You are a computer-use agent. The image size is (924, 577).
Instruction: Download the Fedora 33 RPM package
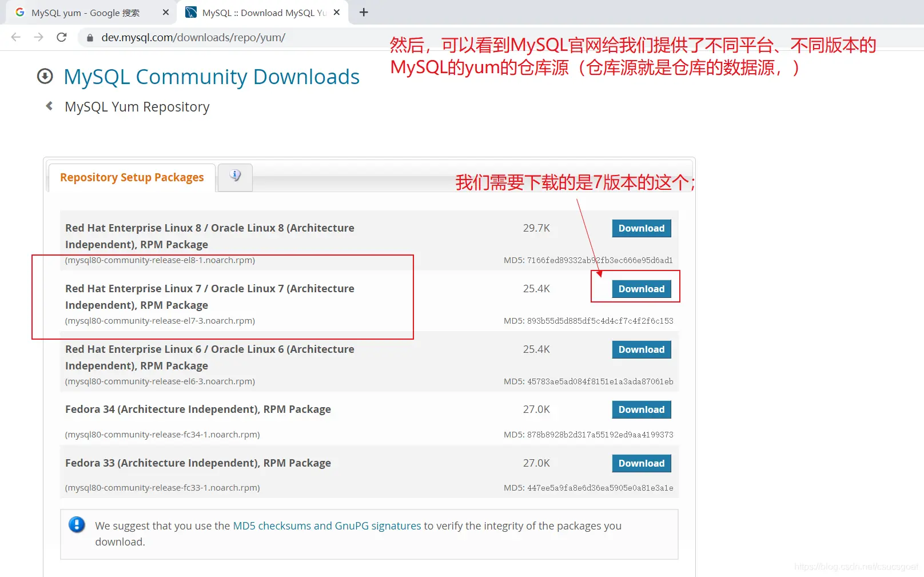pos(642,463)
